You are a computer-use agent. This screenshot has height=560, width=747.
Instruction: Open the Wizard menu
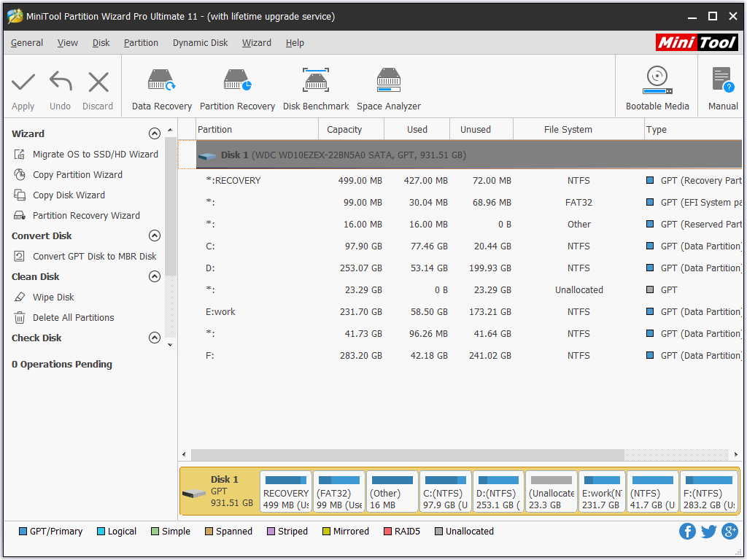click(x=256, y=43)
